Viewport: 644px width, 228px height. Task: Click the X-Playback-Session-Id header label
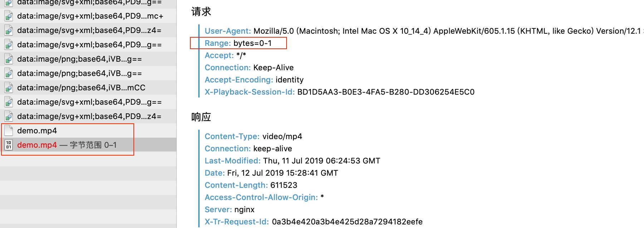[249, 92]
